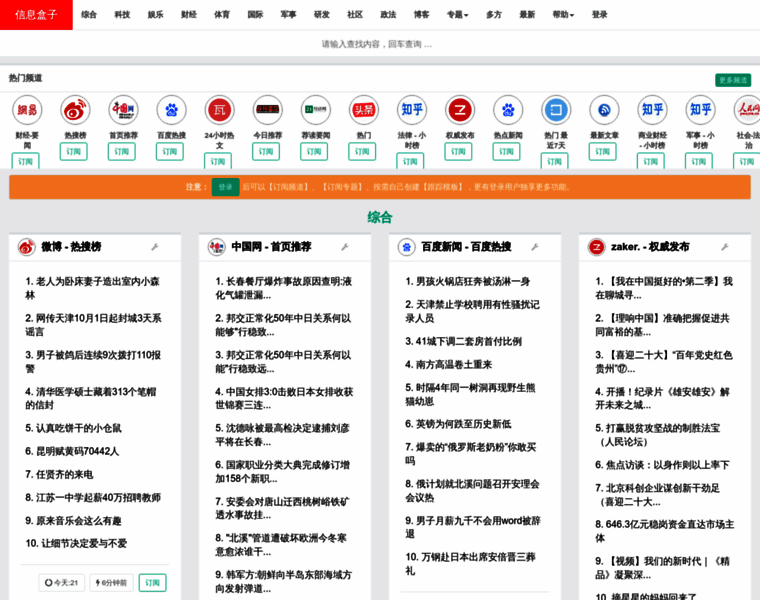Switch to the 科技 navigation tab
Image resolution: width=760 pixels, height=600 pixels.
tap(122, 15)
